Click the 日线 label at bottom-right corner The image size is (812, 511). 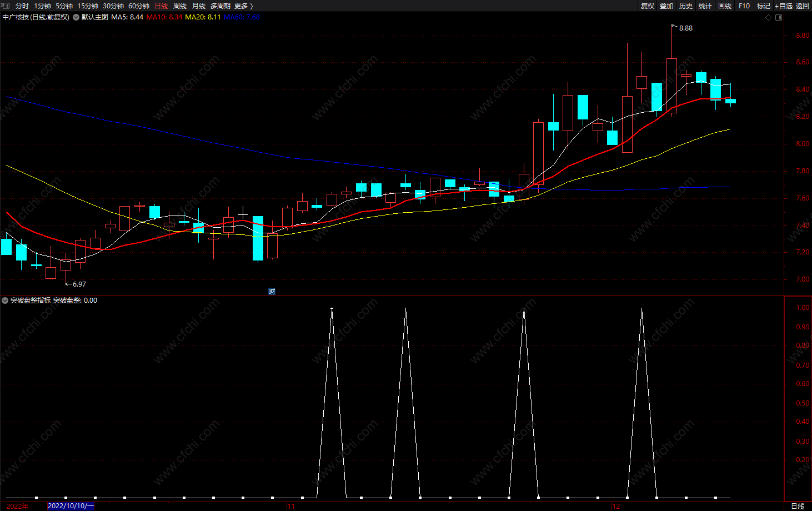[798, 506]
